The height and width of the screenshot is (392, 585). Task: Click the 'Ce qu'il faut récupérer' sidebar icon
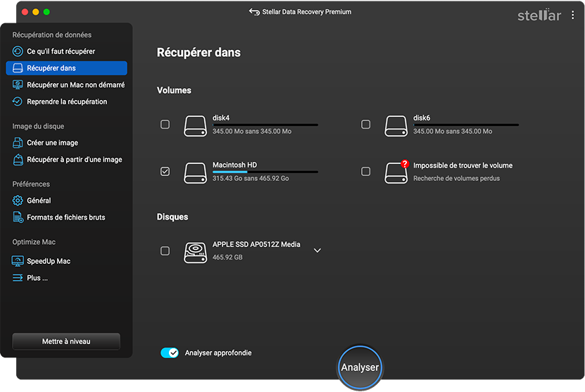point(18,51)
